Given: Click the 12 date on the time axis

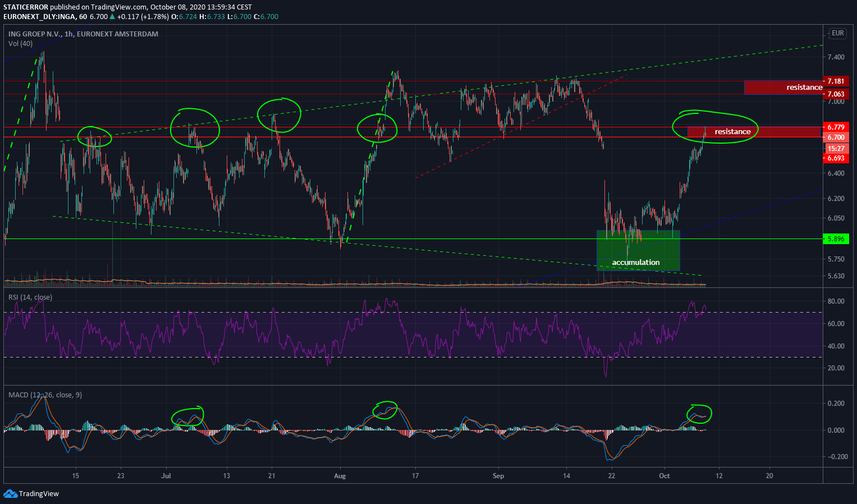Looking at the screenshot, I should click(719, 476).
